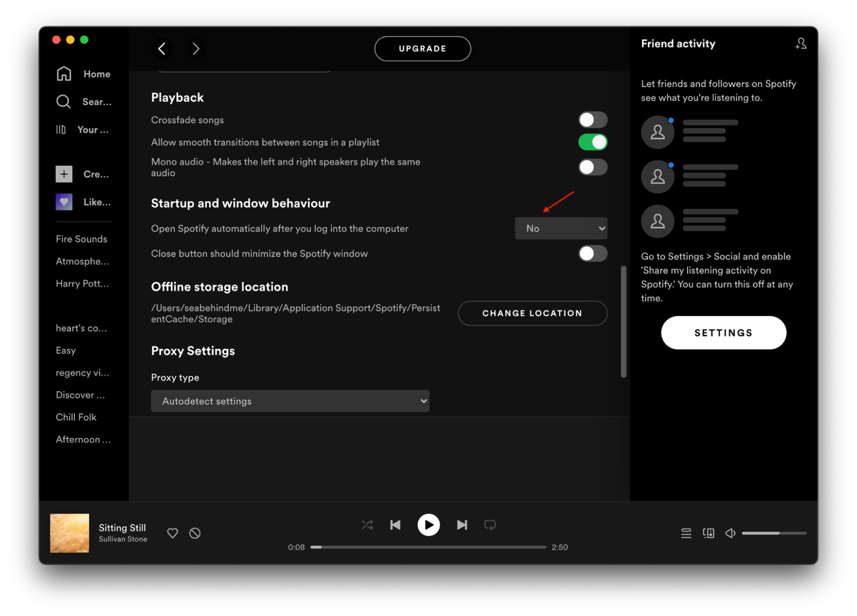
Task: Click the volume slider
Action: (774, 533)
